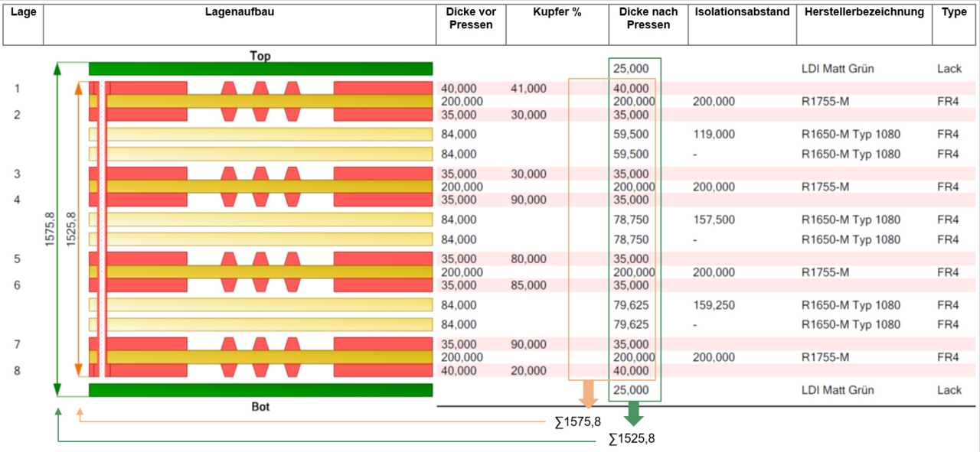Select the green Bot solder mask bar
This screenshot has width=980, height=452.
point(260,390)
